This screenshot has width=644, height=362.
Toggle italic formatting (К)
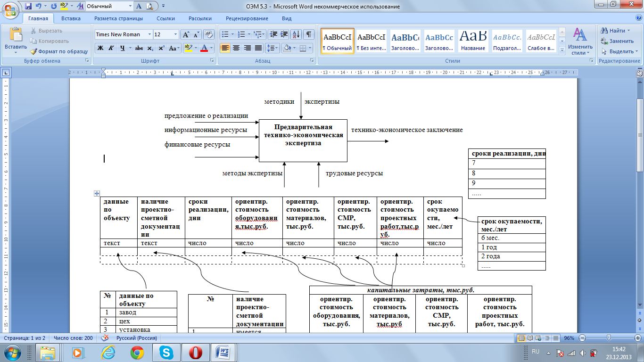tap(111, 48)
